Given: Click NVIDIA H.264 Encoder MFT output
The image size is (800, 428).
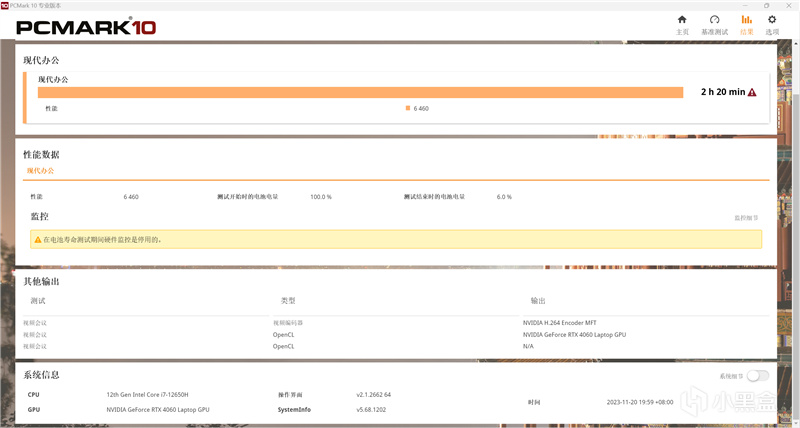Looking at the screenshot, I should (x=559, y=323).
